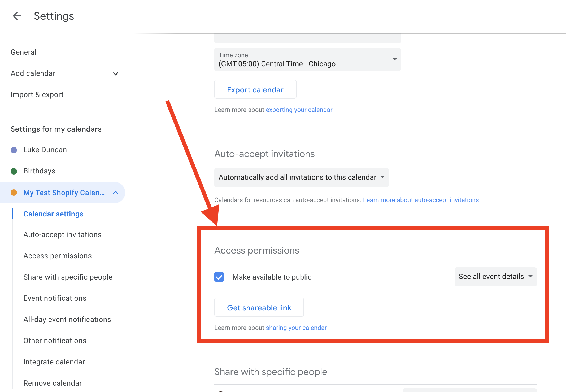Collapse the My Test Shopify Calendar section
Viewport: 566px width, 392px height.
116,193
